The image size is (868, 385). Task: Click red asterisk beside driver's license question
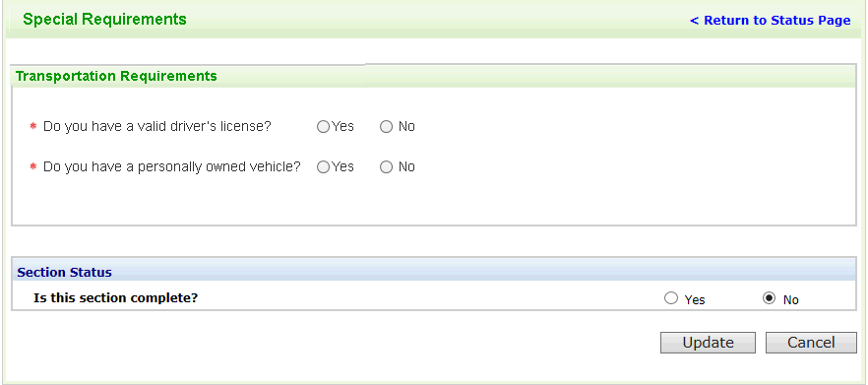click(x=32, y=126)
